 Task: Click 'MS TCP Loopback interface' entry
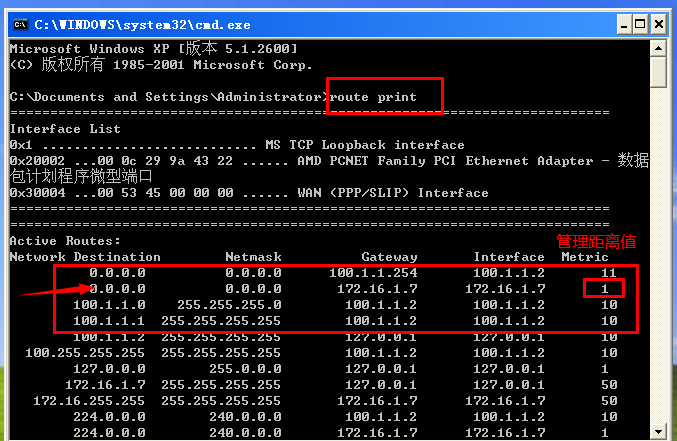coord(365,145)
